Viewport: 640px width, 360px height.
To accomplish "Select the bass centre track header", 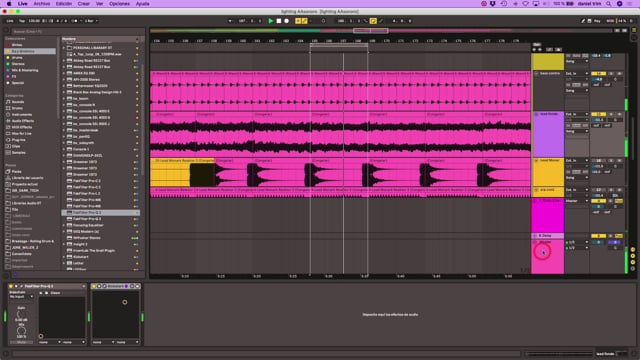I will pos(548,90).
